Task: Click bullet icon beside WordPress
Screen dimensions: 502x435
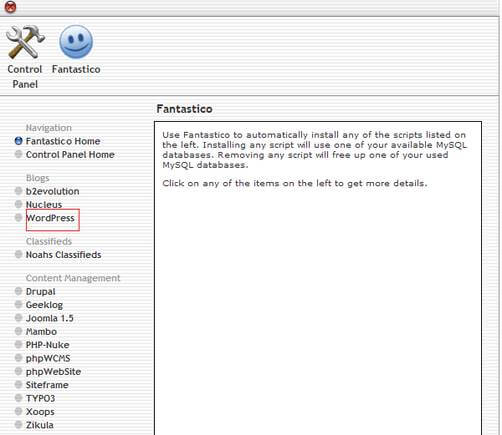Action: point(19,217)
